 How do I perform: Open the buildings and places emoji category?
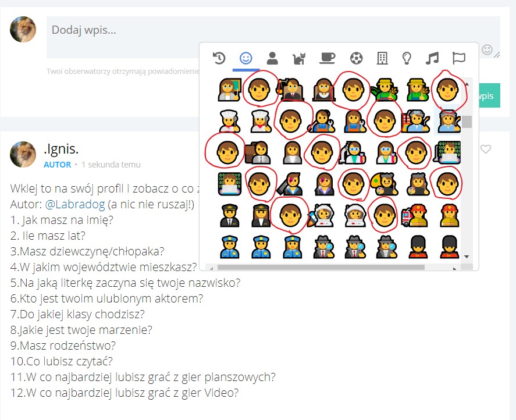click(382, 58)
